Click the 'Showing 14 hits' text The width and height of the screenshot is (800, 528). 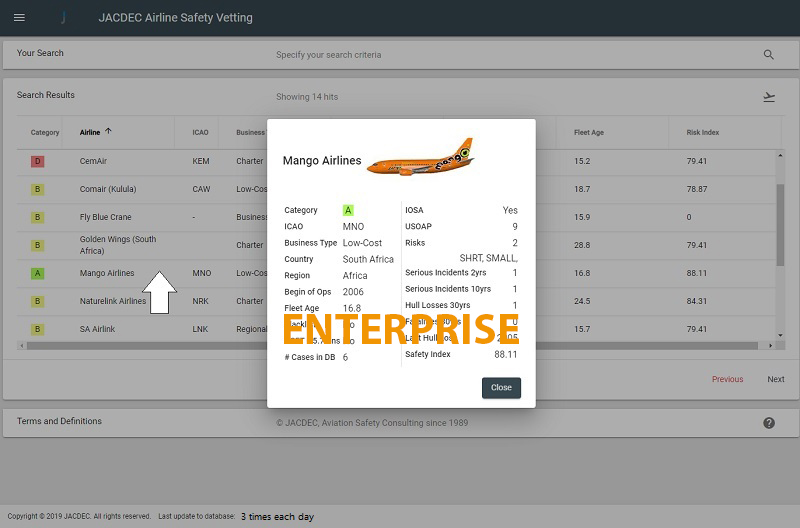click(x=307, y=97)
